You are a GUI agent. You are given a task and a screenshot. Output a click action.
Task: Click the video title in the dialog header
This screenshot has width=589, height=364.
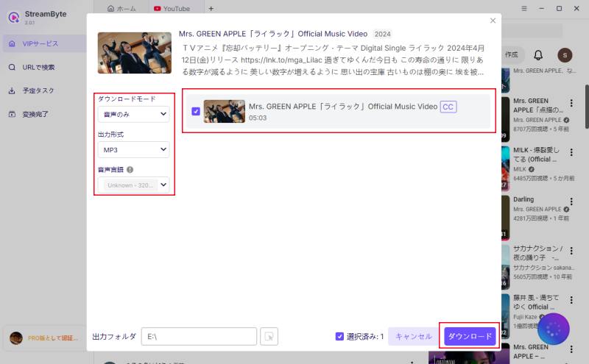[273, 34]
